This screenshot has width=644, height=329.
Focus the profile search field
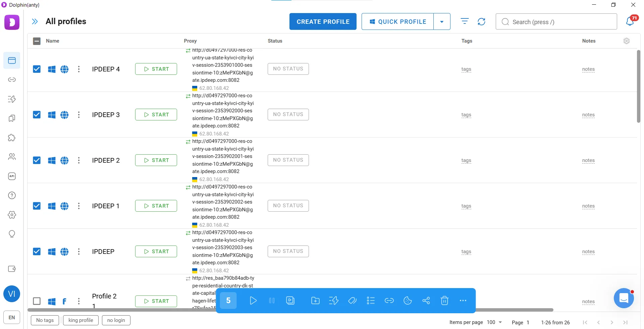click(x=556, y=22)
